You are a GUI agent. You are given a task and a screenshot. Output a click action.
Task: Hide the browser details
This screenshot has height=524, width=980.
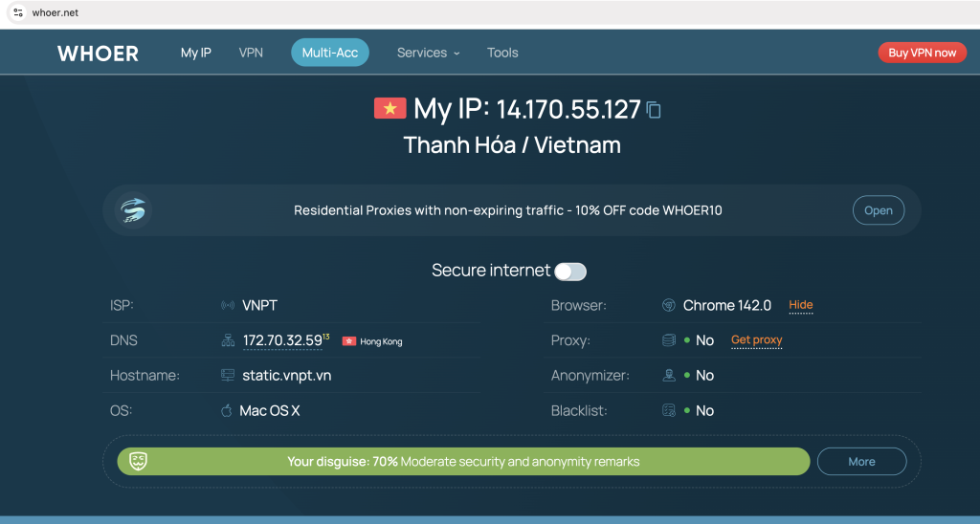point(800,305)
